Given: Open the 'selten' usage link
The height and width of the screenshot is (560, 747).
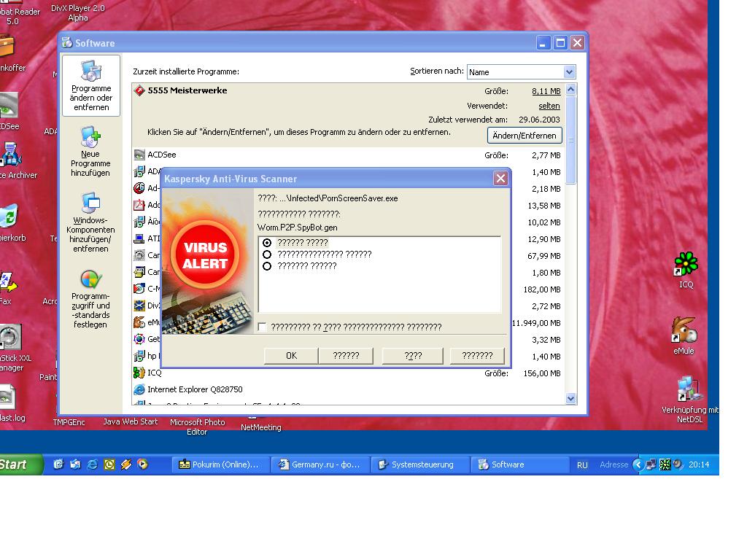Looking at the screenshot, I should coord(549,106).
